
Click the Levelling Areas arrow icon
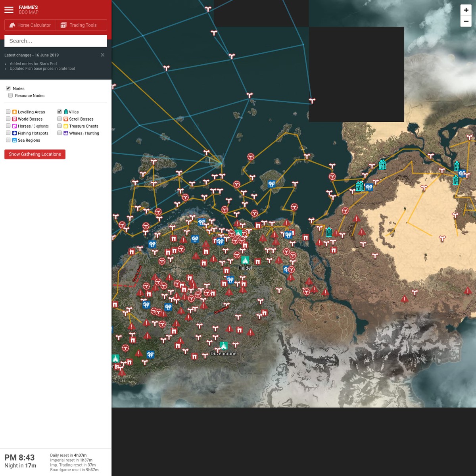click(x=14, y=111)
